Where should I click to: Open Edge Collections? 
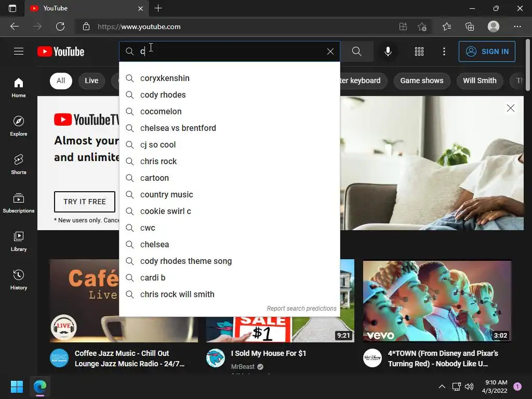click(x=470, y=26)
